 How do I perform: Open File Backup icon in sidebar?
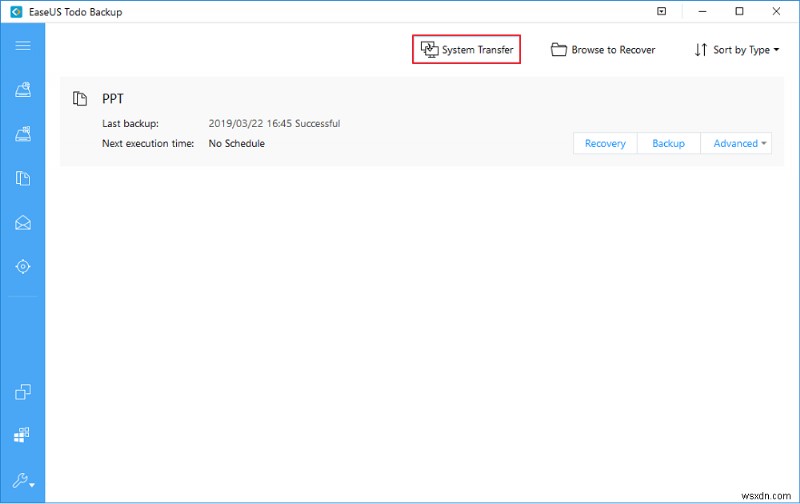[x=22, y=178]
